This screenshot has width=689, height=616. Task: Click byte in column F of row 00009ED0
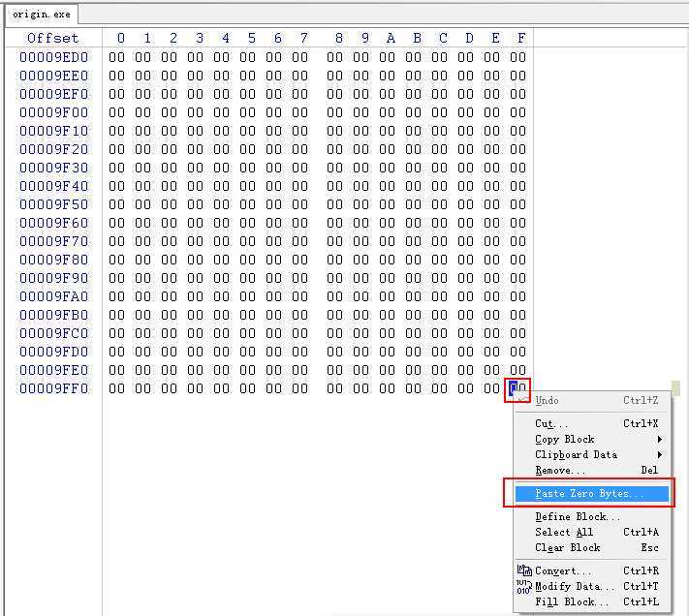(x=518, y=57)
